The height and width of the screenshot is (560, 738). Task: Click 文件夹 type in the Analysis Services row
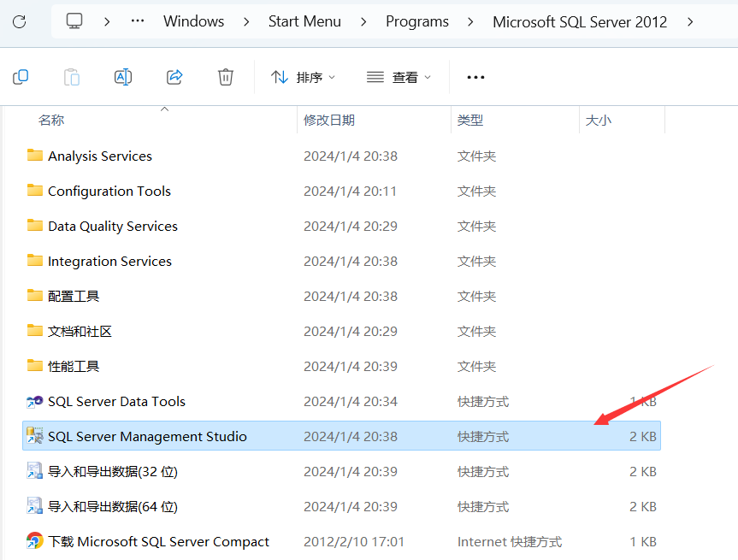click(x=476, y=156)
